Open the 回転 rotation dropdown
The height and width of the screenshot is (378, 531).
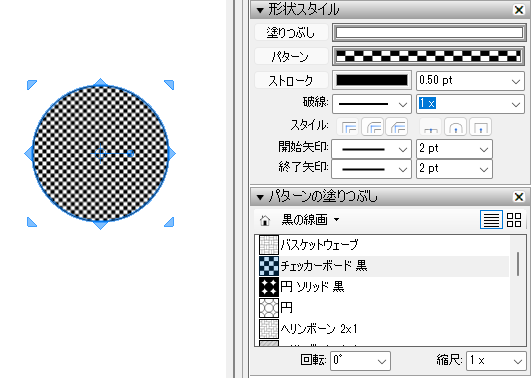tap(360, 361)
